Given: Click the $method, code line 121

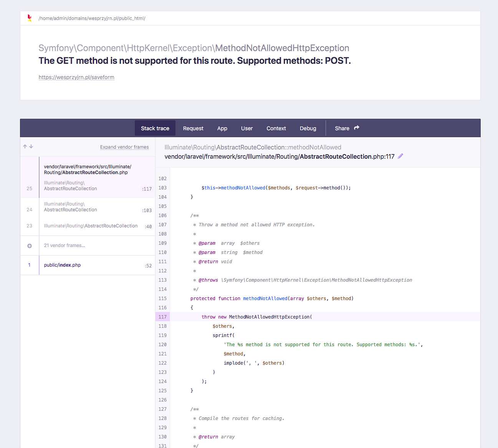Looking at the screenshot, I should (x=235, y=354).
